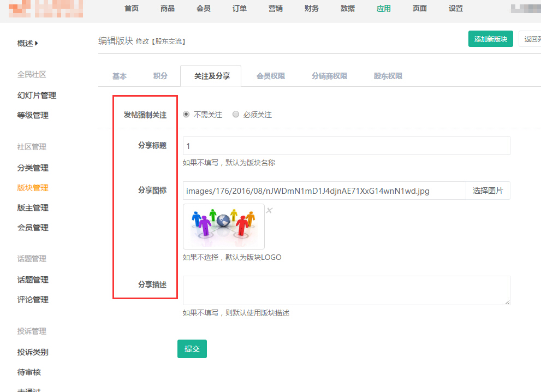Switch to the 分销商权限 tab

[329, 76]
